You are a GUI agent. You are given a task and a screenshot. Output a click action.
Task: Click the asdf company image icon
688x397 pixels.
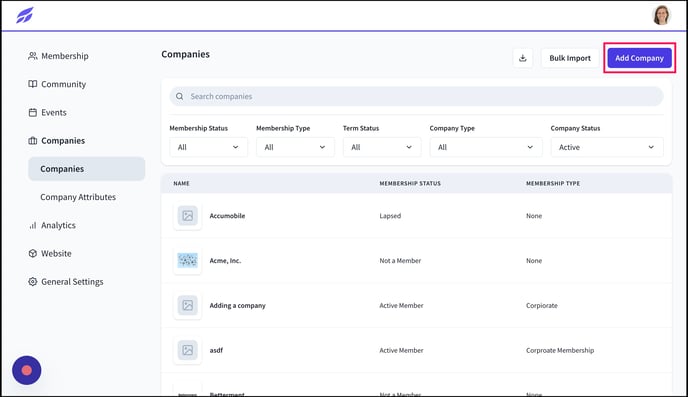(x=187, y=350)
